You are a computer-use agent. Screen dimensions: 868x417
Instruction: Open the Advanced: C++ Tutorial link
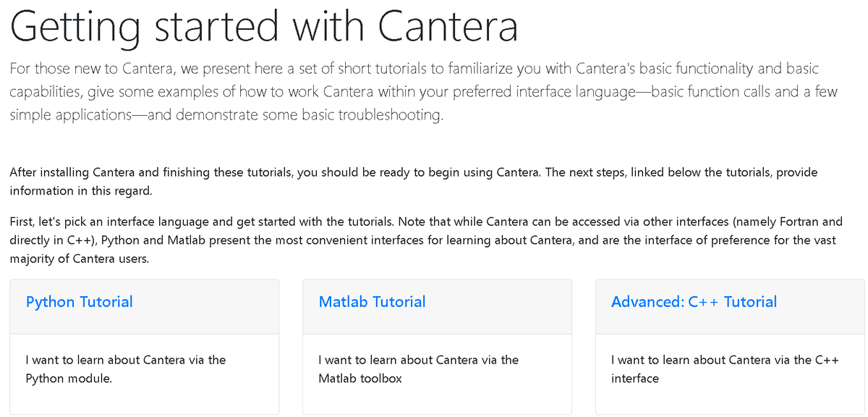point(694,302)
